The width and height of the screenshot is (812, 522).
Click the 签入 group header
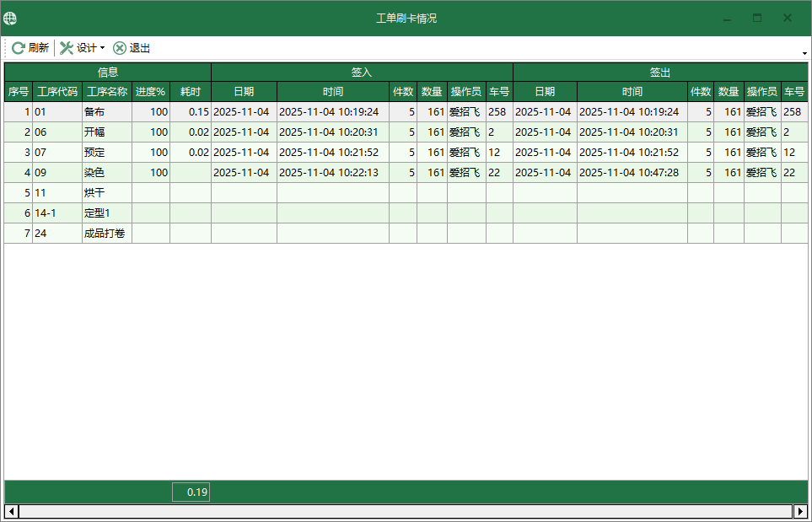tap(361, 73)
